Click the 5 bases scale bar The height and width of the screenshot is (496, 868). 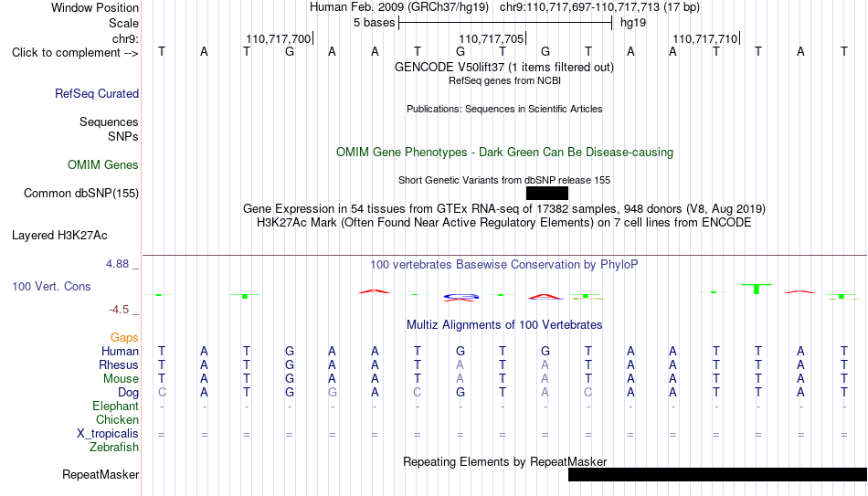(x=505, y=23)
